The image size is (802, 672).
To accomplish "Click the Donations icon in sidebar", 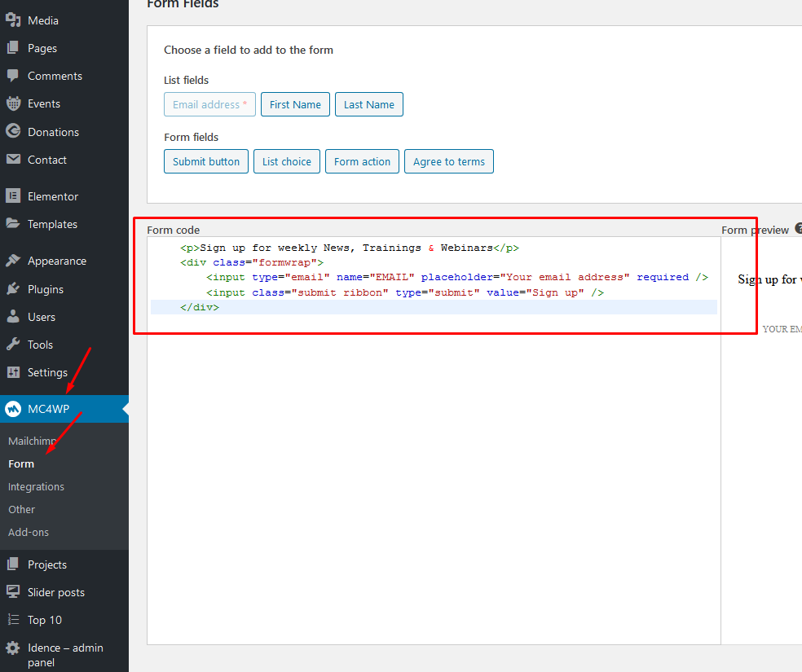I will click(x=13, y=131).
